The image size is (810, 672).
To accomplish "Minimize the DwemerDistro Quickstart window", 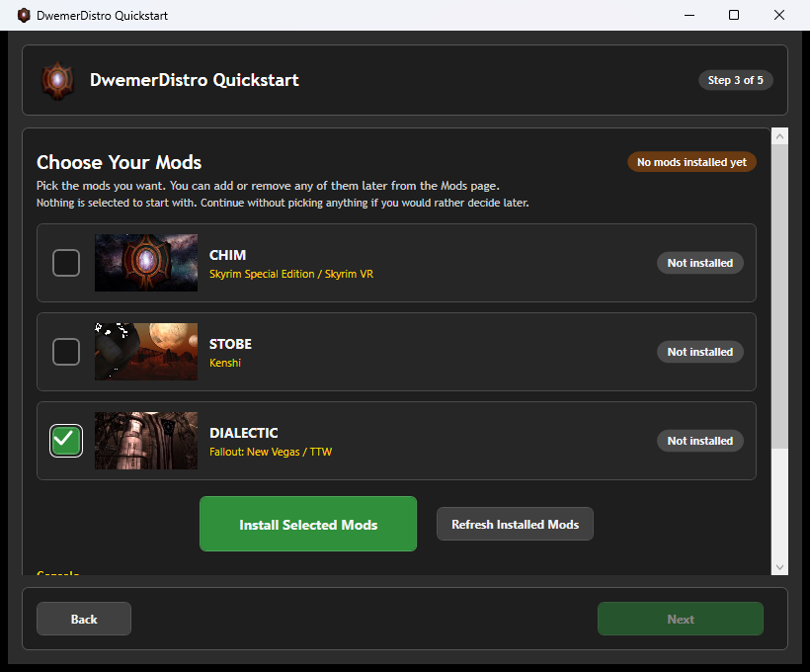I will [x=689, y=15].
